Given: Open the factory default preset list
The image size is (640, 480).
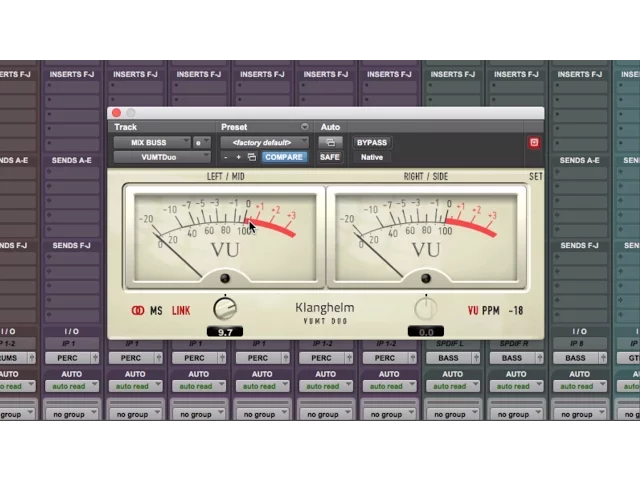Looking at the screenshot, I should coord(264,142).
